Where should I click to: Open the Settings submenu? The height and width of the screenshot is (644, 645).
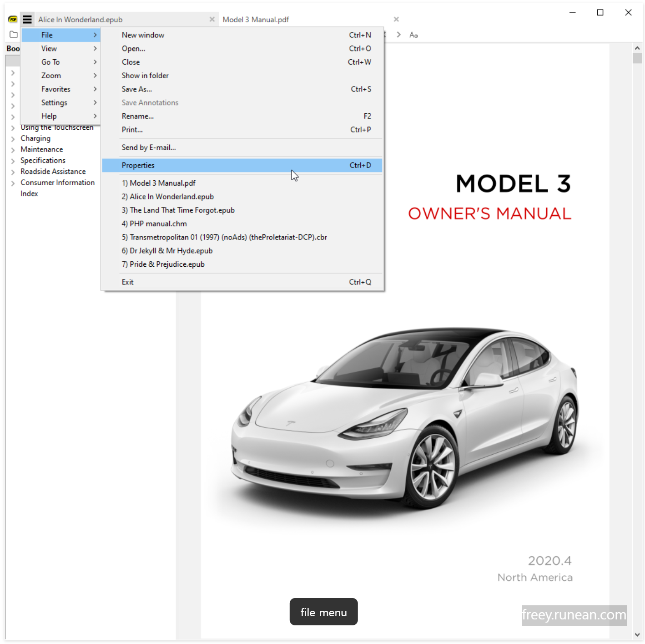(x=61, y=103)
